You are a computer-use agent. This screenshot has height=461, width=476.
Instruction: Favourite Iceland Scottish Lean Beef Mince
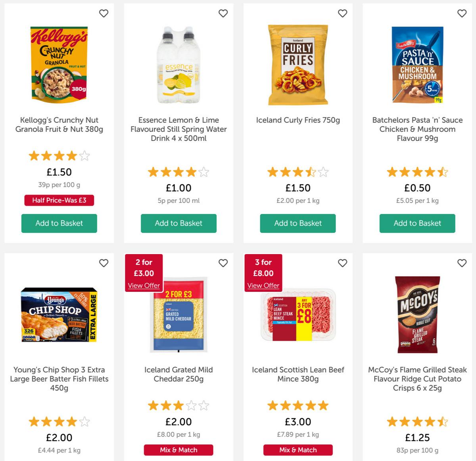(342, 263)
